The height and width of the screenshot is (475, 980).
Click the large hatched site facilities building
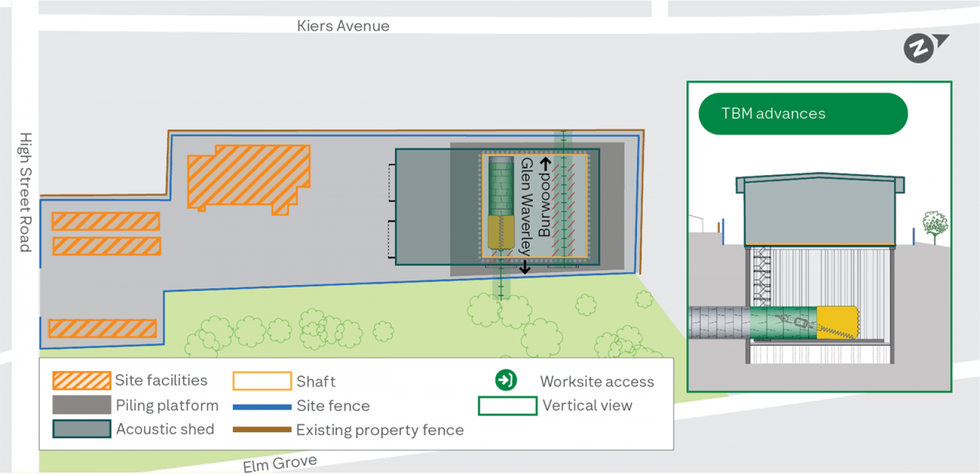[248, 178]
